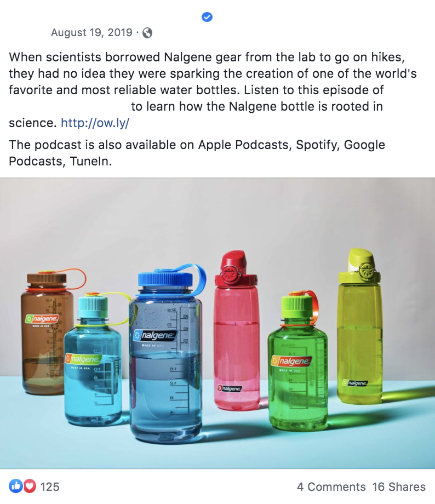Click the red heart love reaction icon
This screenshot has height=504, width=435.
[29, 486]
